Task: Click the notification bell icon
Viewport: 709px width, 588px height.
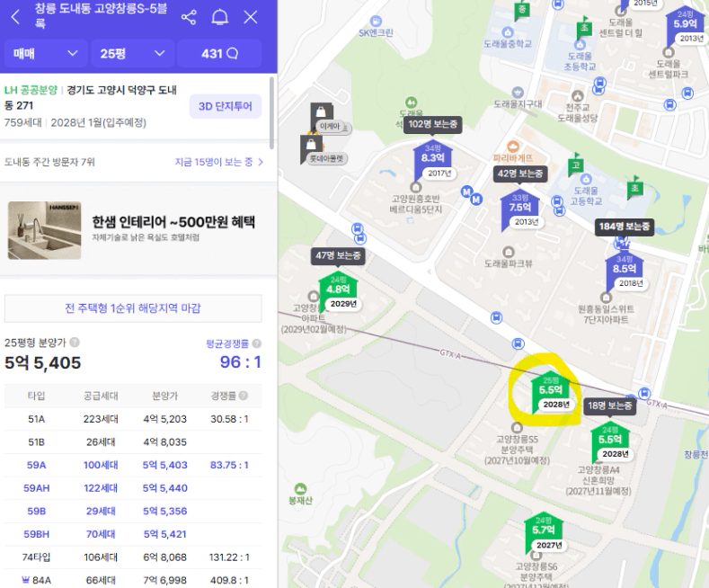Action: click(x=219, y=17)
